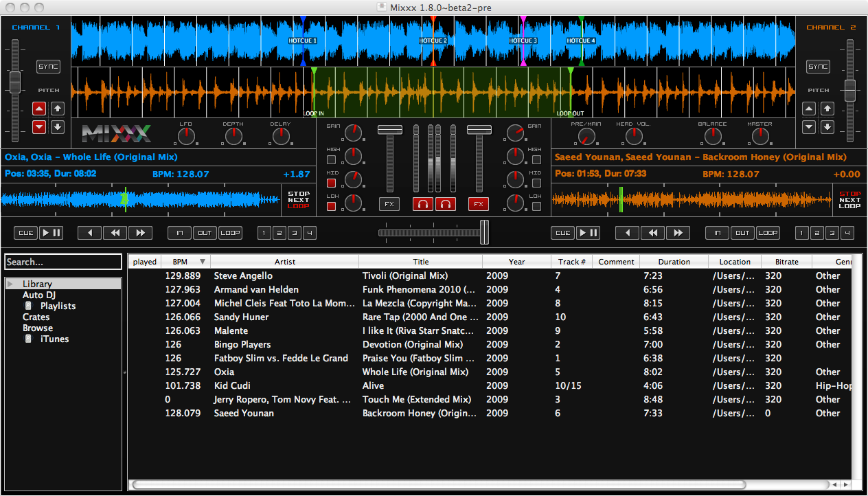Toggle channel 2 LOW kill switch
The width and height of the screenshot is (868, 496).
536,206
